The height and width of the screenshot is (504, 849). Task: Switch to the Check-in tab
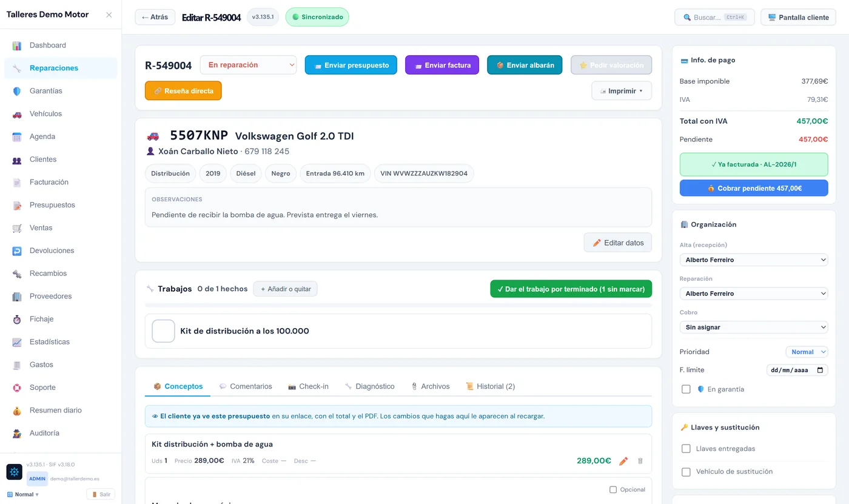tap(308, 386)
